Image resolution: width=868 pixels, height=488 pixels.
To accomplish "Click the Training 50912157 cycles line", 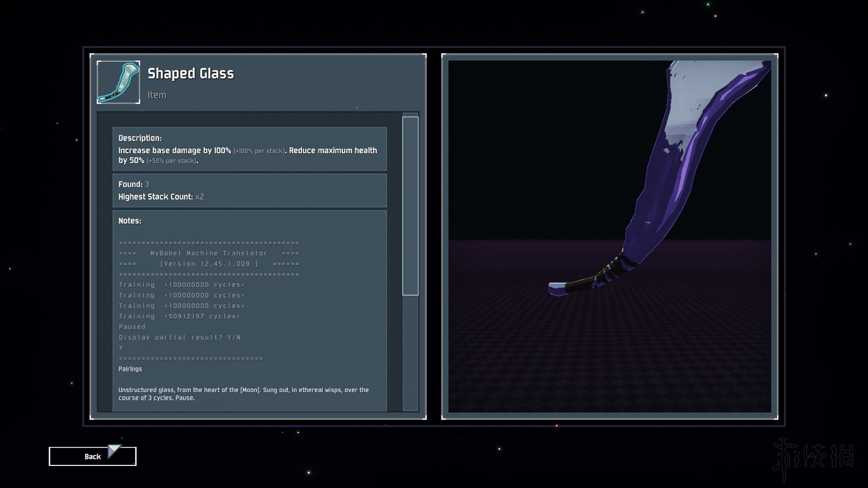I will click(179, 316).
